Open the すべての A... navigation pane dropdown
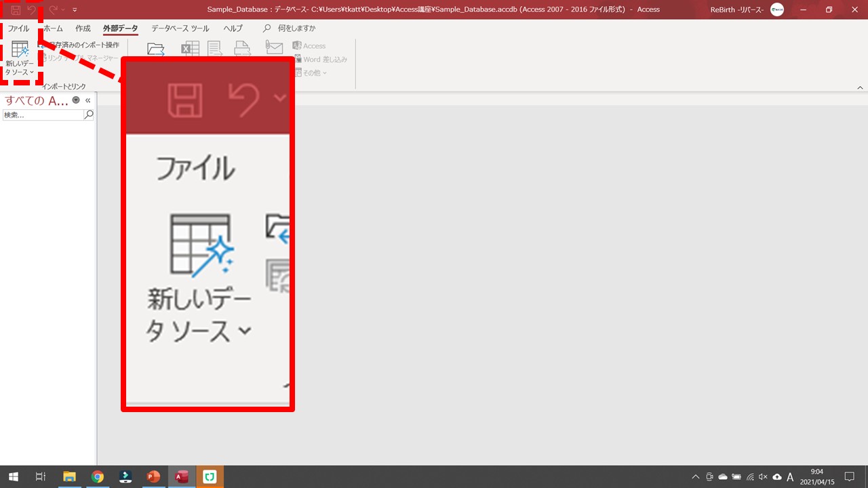The width and height of the screenshot is (868, 488). (76, 100)
